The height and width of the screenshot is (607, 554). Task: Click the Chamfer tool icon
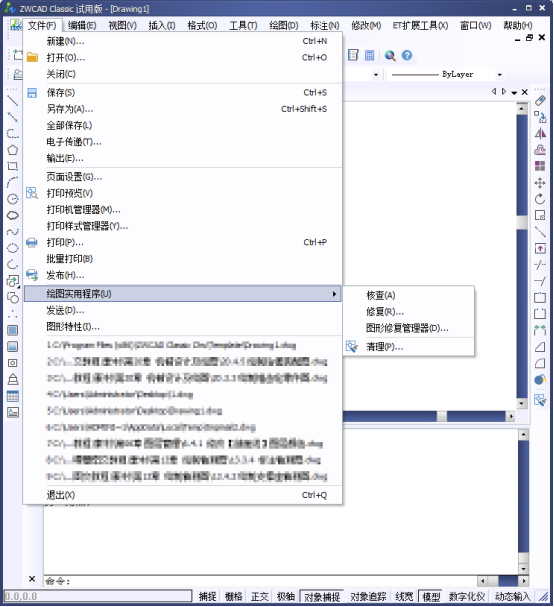pos(540,347)
